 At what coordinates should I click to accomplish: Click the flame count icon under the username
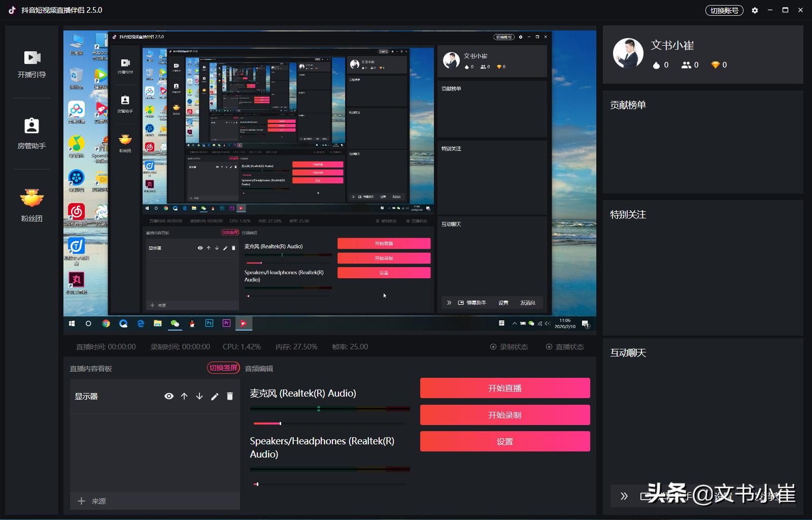point(656,65)
